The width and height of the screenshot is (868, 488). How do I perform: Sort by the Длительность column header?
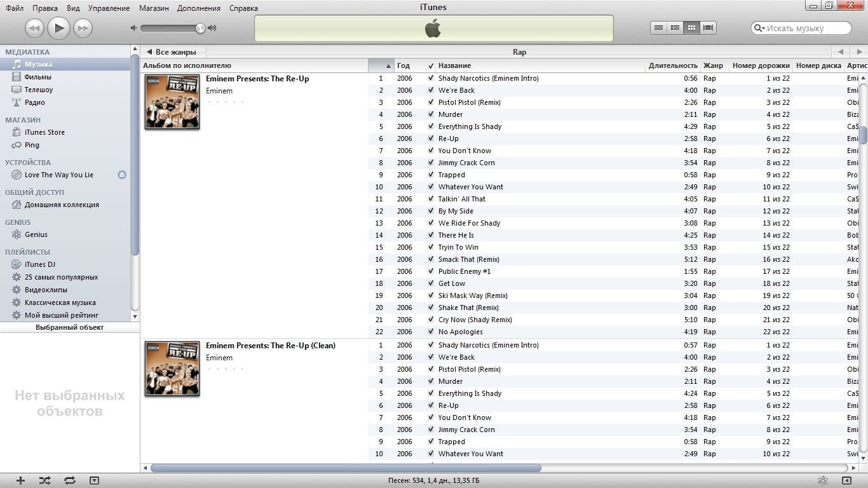coord(672,65)
